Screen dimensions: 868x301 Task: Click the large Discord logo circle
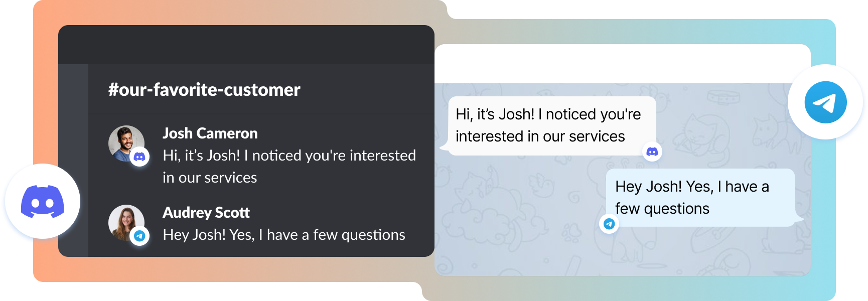pyautogui.click(x=43, y=201)
